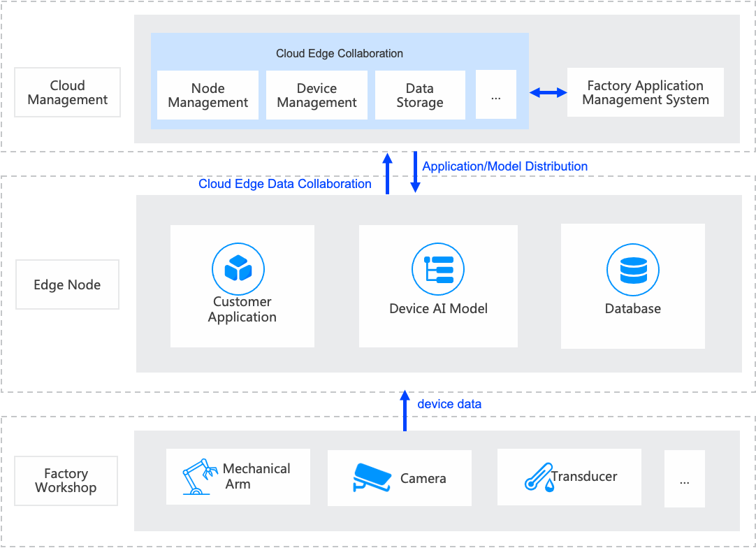Screen dimensions: 756x548
Task: Click the Mechanical Arm robot icon
Action: point(200,477)
